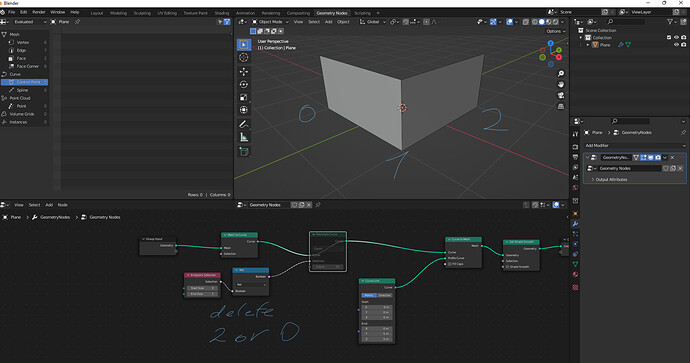The height and width of the screenshot is (363, 690).
Task: Collapse the Mesh to Curve node
Action: coord(225,235)
